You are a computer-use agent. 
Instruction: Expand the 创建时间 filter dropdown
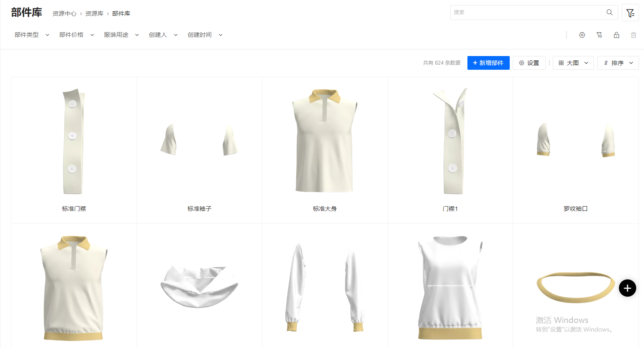coord(205,35)
